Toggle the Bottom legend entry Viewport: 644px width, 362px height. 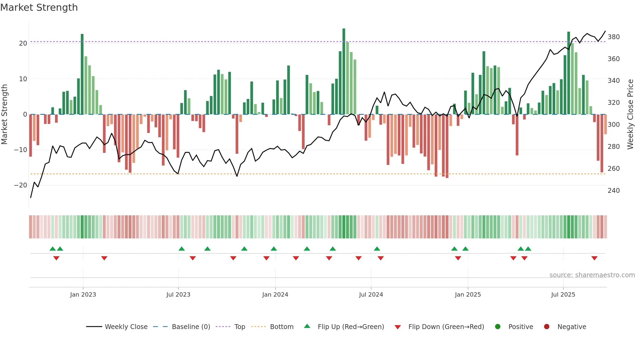272,327
